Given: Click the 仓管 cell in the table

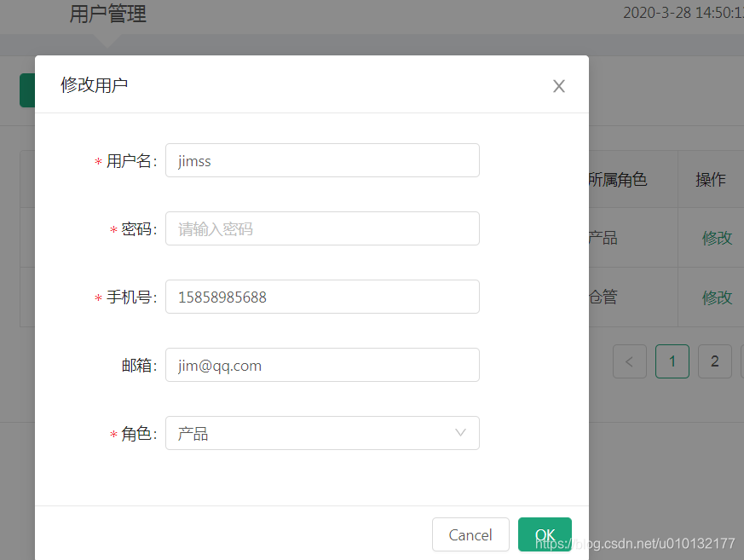Looking at the screenshot, I should tap(603, 297).
